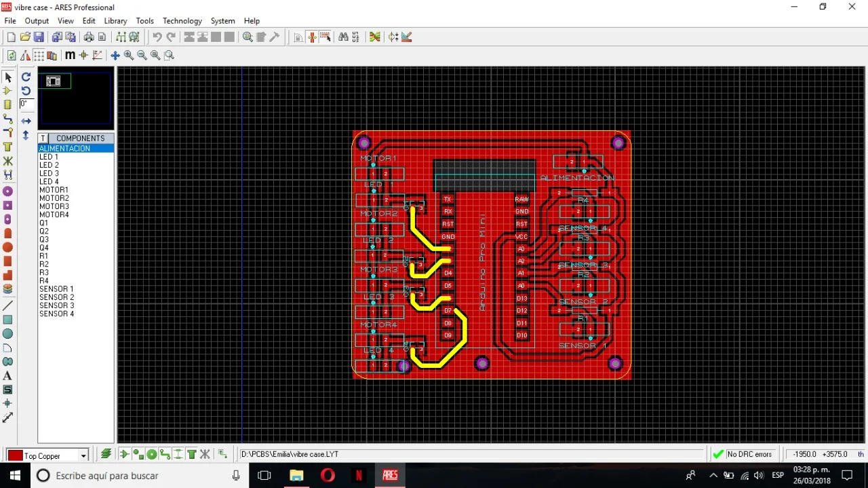
Task: Select the Dimension mode tool
Action: (x=8, y=418)
